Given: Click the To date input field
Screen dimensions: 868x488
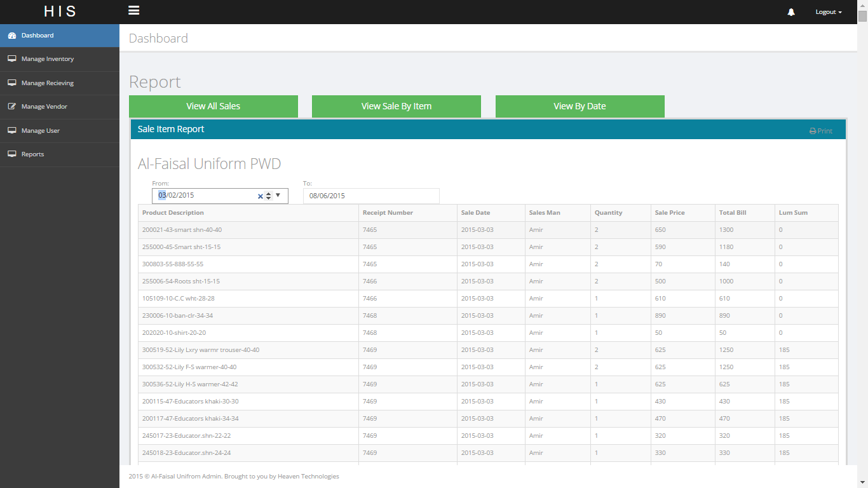Looking at the screenshot, I should [x=370, y=196].
